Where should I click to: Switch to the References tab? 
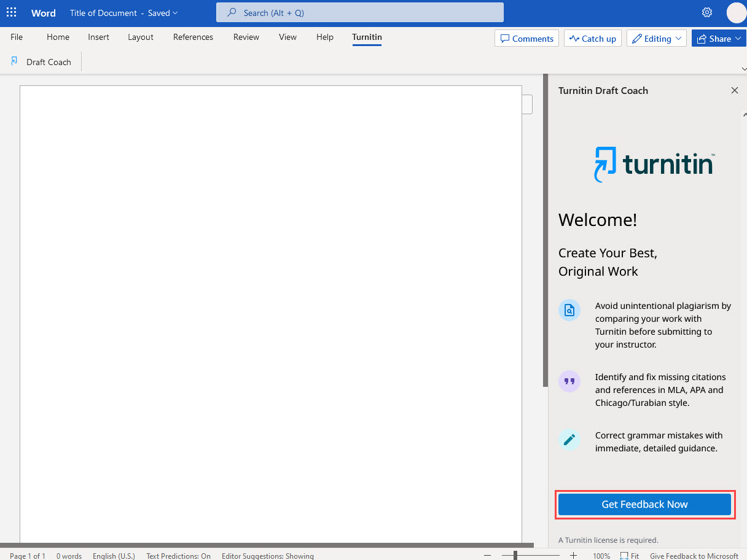pos(193,37)
